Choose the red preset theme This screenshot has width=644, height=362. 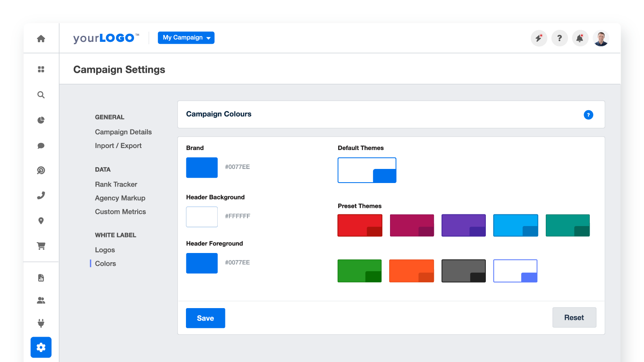360,225
